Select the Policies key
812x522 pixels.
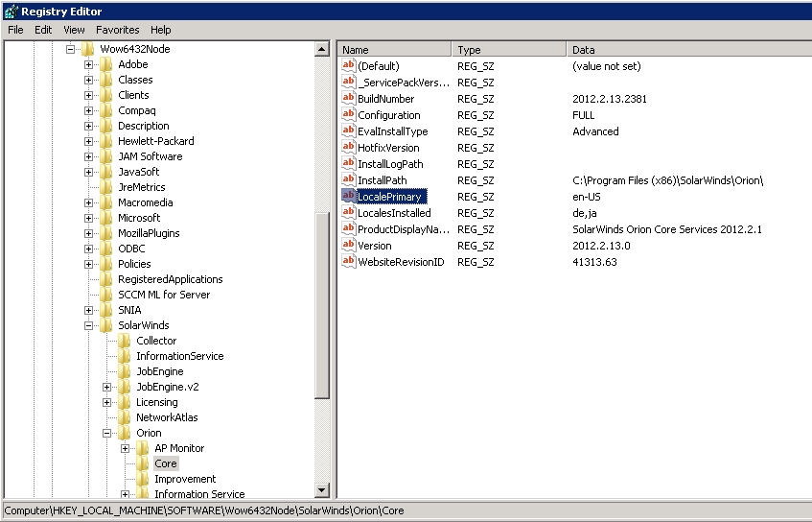coord(134,264)
